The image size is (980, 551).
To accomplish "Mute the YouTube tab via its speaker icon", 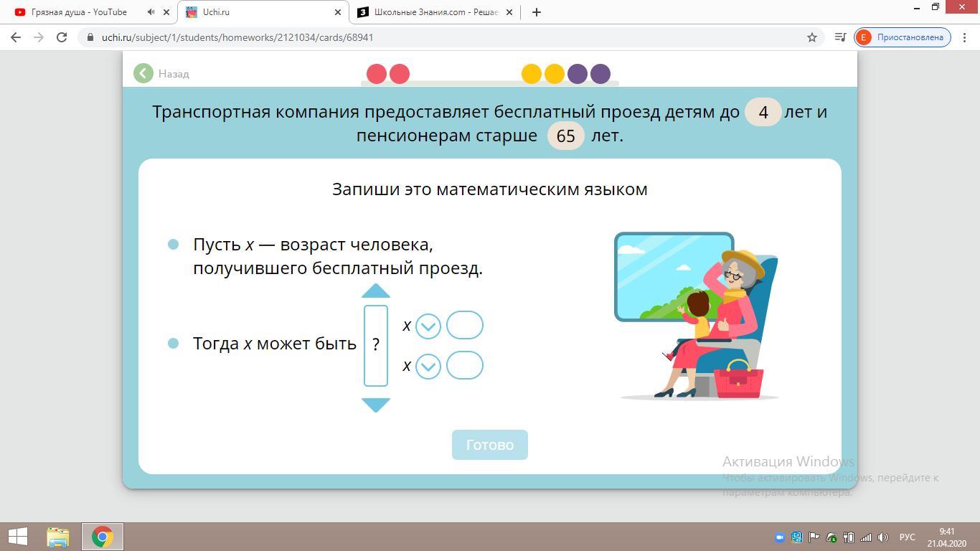I will [x=151, y=12].
